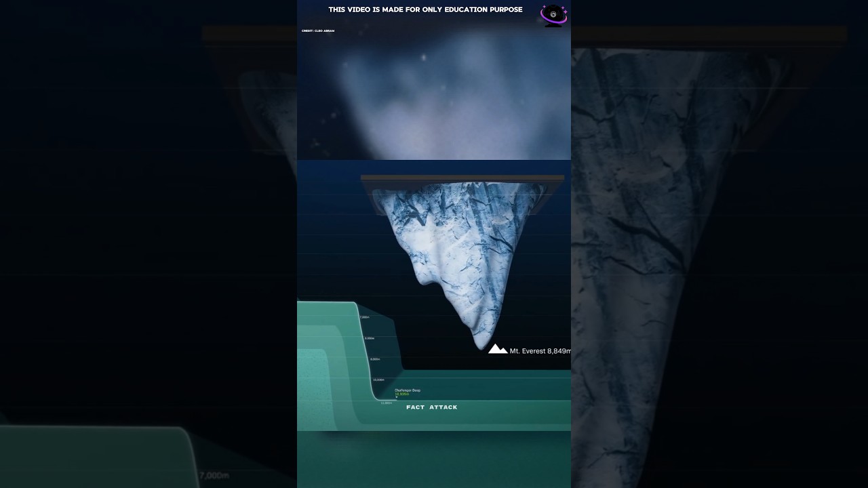The height and width of the screenshot is (488, 868).
Task: Click the "9,000m" depth label on the chart
Action: pos(375,359)
